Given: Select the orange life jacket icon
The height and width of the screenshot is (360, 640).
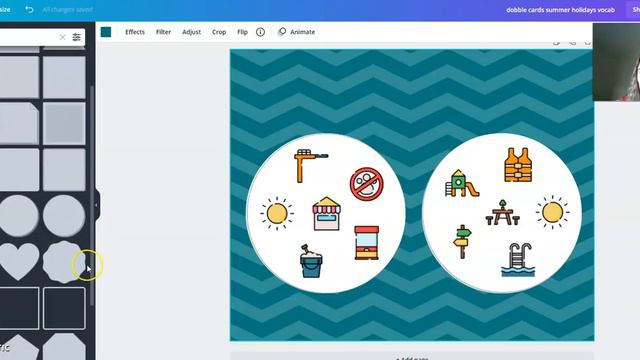Looking at the screenshot, I should point(518,165).
